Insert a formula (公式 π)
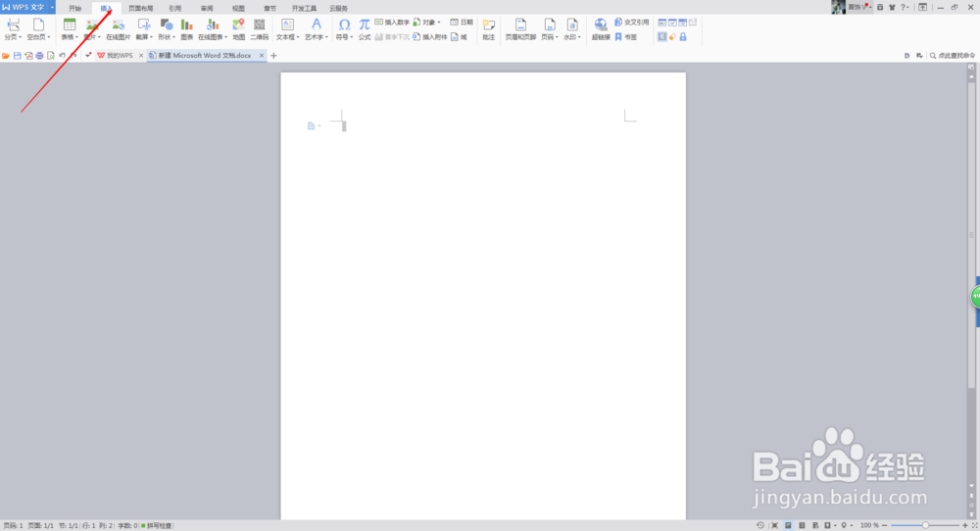This screenshot has width=980, height=531. [365, 29]
